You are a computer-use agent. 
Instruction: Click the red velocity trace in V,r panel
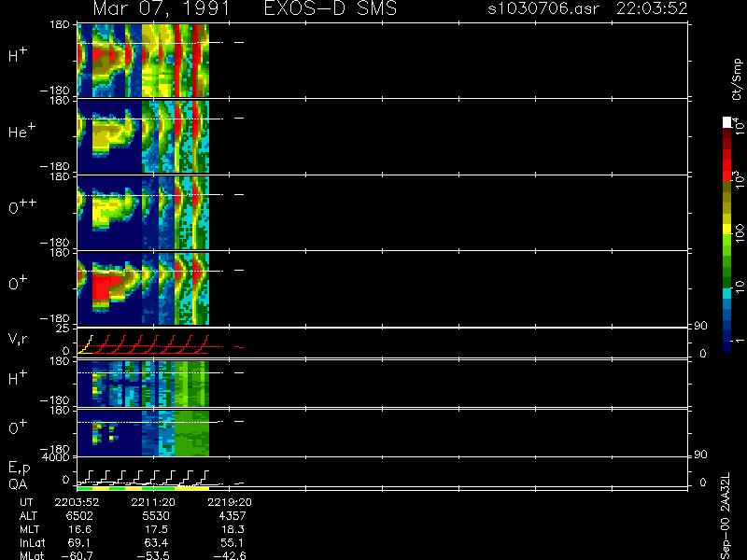click(157, 346)
